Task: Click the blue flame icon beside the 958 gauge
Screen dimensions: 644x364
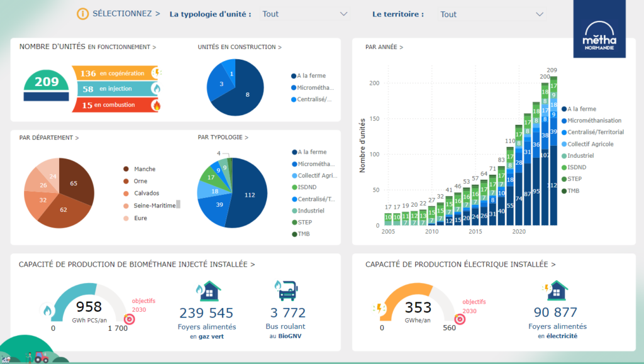Action: point(47,311)
